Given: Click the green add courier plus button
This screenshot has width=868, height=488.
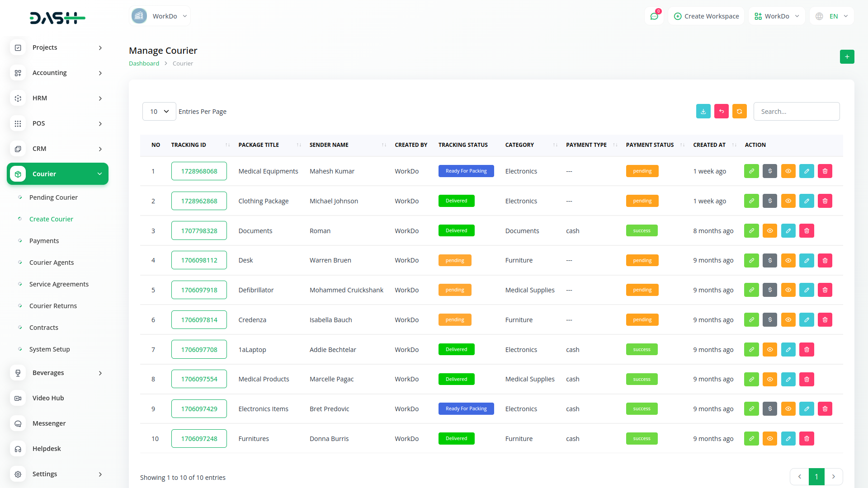Looking at the screenshot, I should click(x=847, y=57).
